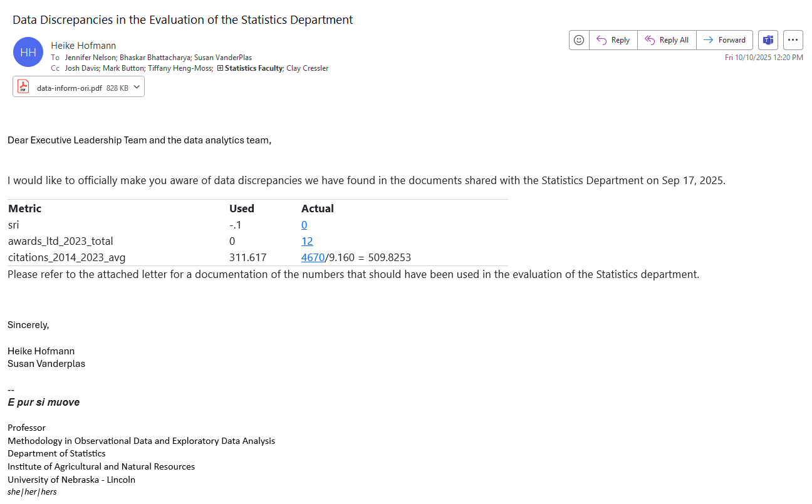Open the sri actual value link 0
Image resolution: width=812 pixels, height=504 pixels.
pyautogui.click(x=304, y=225)
